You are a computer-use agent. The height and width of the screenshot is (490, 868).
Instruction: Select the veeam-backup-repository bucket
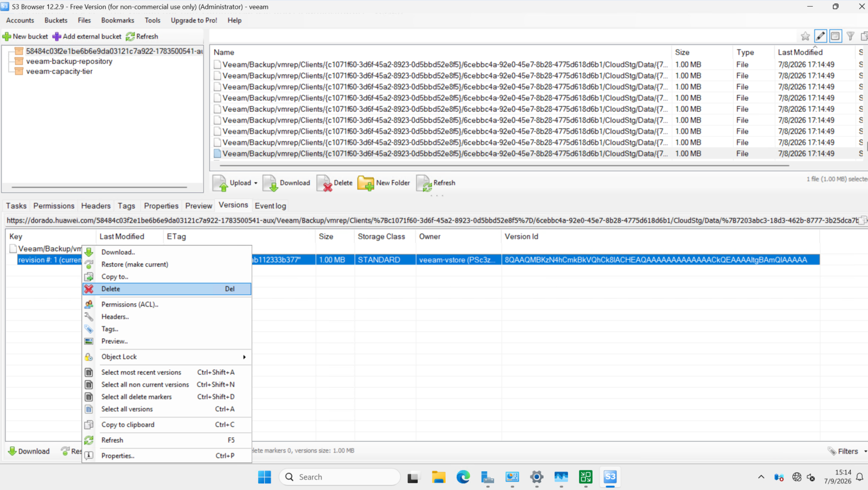coord(69,61)
